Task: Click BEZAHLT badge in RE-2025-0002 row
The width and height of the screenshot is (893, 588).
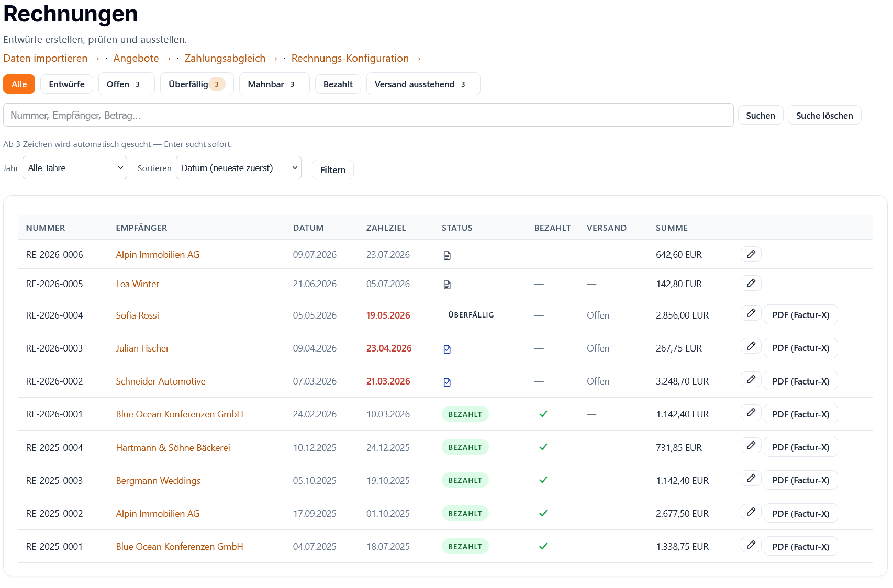Action: (x=465, y=514)
